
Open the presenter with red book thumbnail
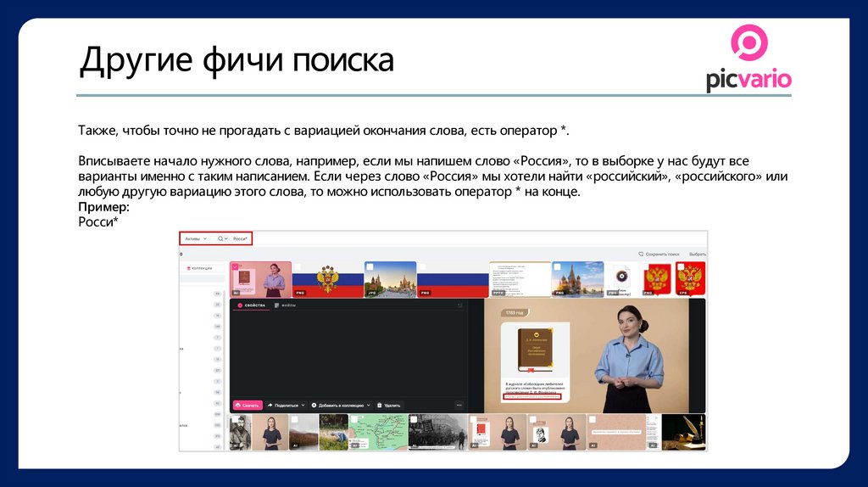coord(497,432)
